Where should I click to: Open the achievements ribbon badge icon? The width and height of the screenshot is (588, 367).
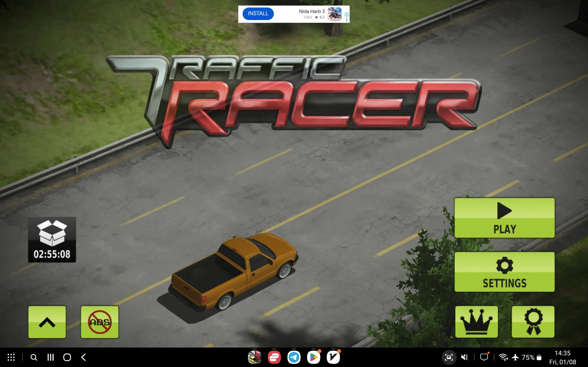point(533,322)
